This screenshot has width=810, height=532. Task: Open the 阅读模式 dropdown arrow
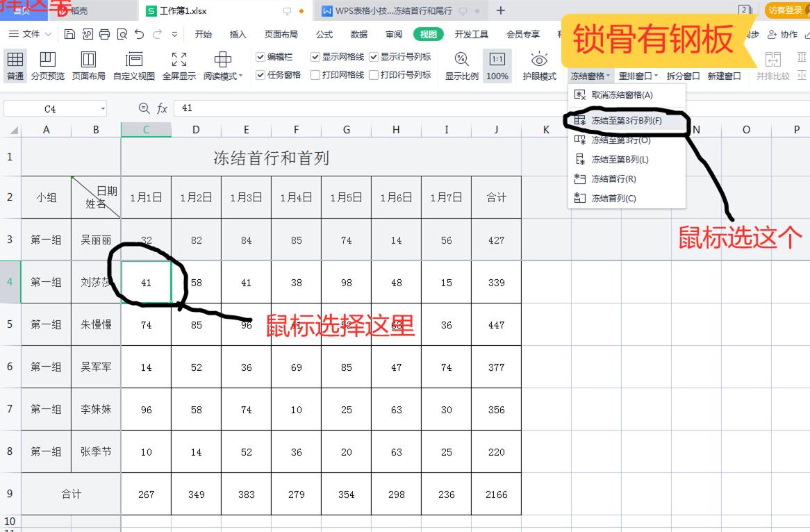[x=242, y=76]
